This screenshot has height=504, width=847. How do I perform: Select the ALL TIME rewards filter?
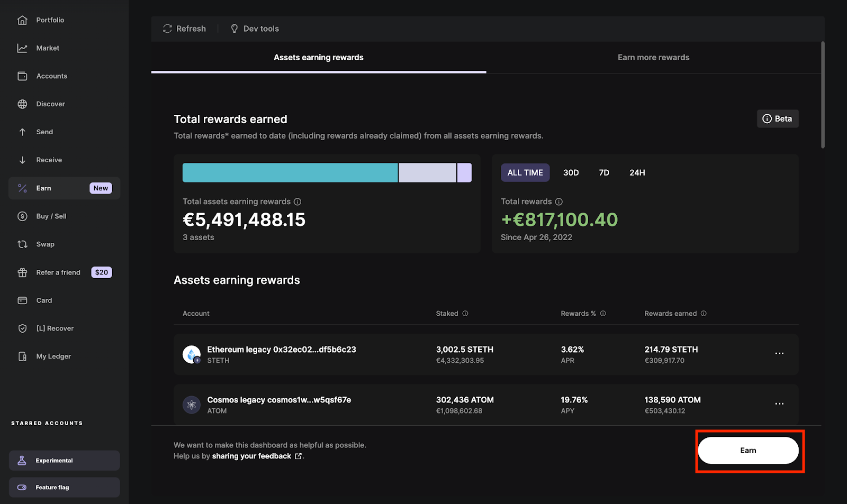point(525,172)
